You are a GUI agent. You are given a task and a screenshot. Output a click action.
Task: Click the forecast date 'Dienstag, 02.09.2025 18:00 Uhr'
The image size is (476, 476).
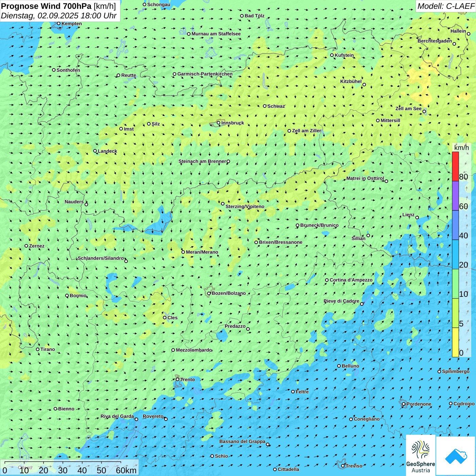click(59, 16)
